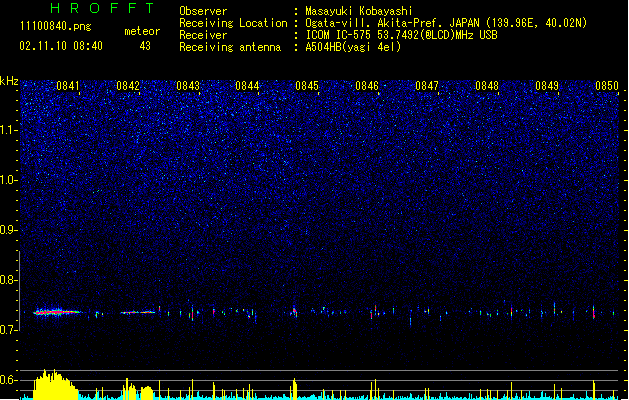Click the meteor count value 43

[x=145, y=46]
